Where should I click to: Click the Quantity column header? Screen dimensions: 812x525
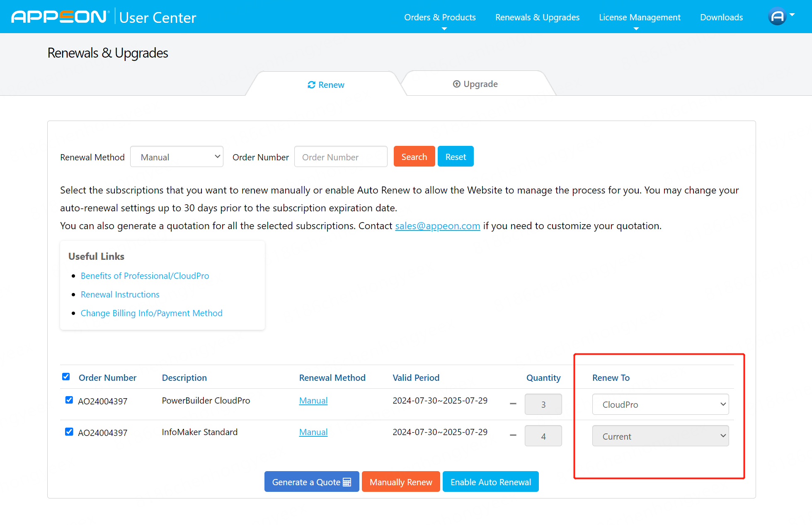(x=543, y=378)
